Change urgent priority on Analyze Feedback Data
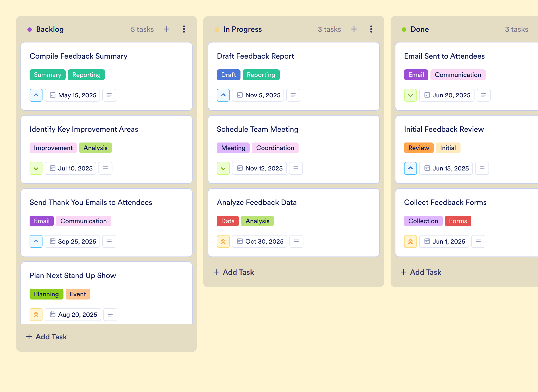Screen dimensions: 538x392 point(223,241)
